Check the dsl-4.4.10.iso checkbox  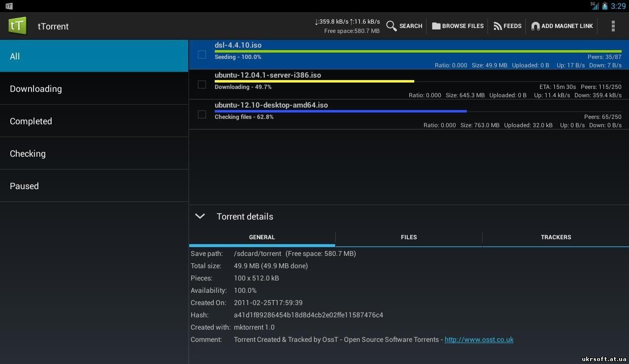click(202, 55)
